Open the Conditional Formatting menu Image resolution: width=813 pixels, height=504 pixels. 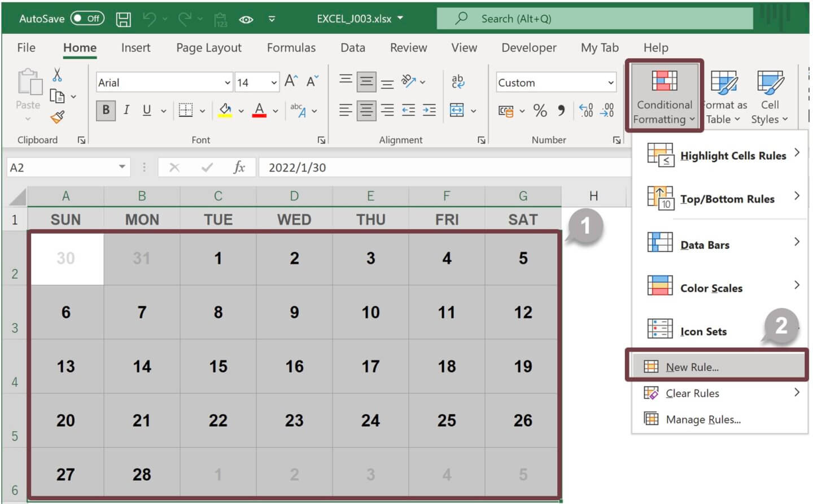click(664, 96)
